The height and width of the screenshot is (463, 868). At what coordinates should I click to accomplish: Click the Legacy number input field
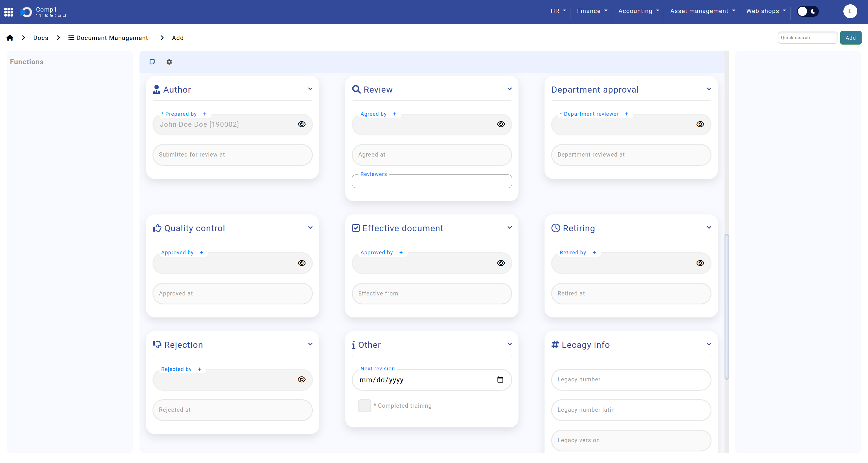click(631, 379)
